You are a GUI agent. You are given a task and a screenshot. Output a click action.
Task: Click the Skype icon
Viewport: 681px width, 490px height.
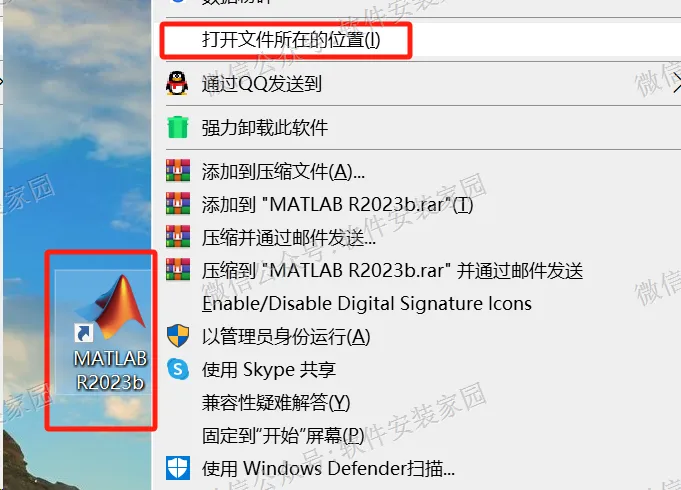coord(178,369)
